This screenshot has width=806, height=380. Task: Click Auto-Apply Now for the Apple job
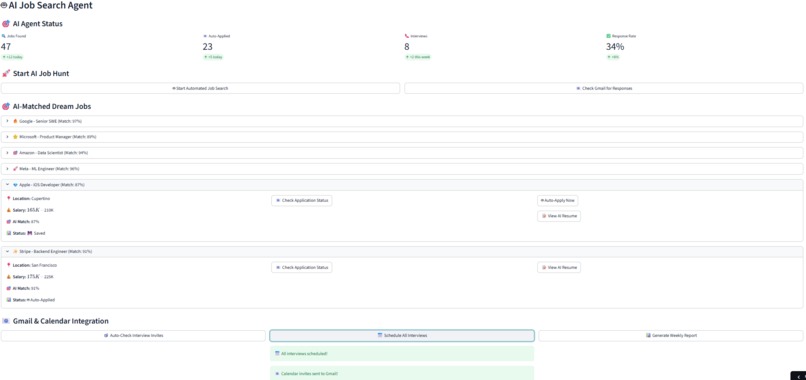click(x=558, y=201)
